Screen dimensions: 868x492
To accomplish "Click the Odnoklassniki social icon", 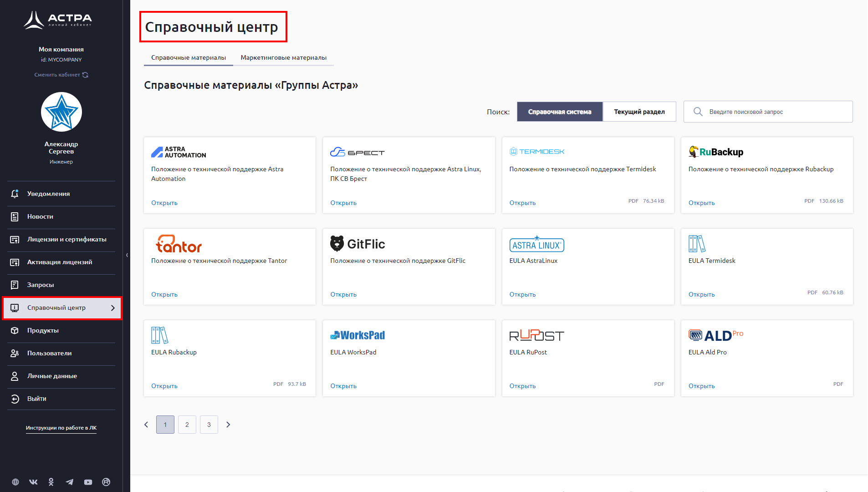I will tap(51, 482).
